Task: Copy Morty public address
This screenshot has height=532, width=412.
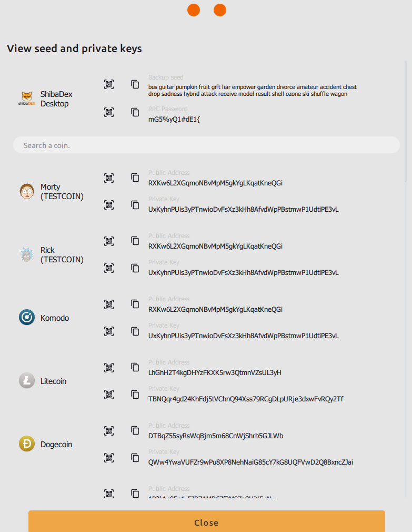Action: click(x=135, y=178)
